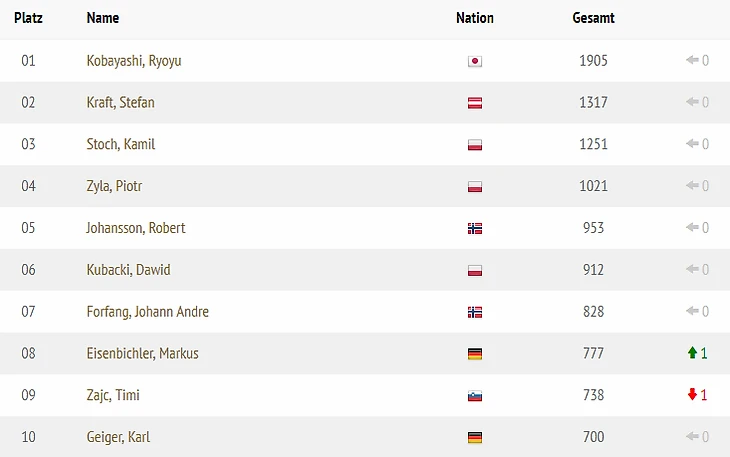Click Japan flag icon next to Kobayashi
This screenshot has height=457, width=730.
(x=475, y=61)
